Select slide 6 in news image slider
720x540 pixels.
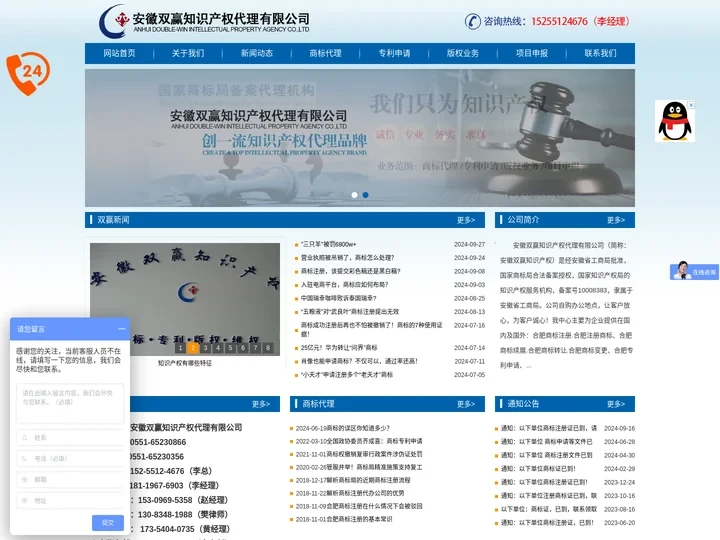pyautogui.click(x=243, y=348)
